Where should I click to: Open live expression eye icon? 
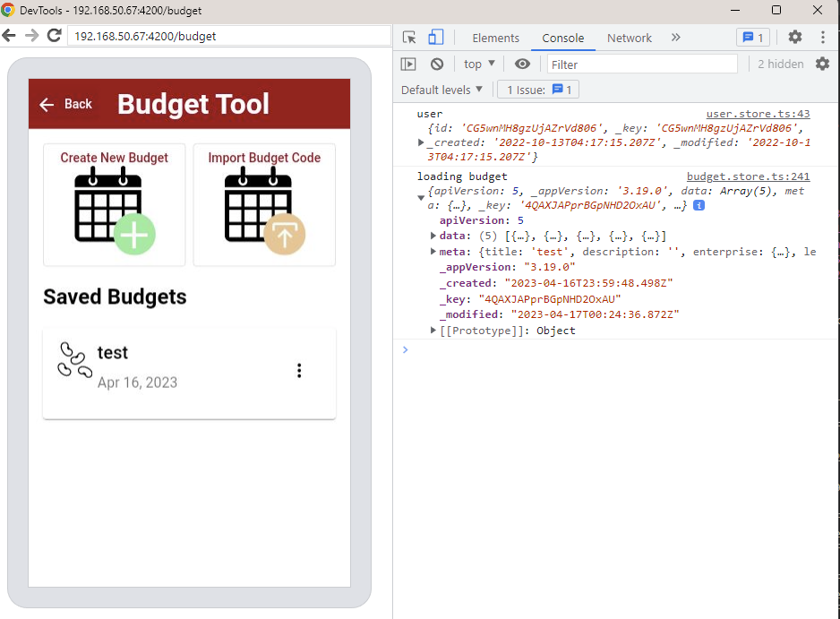(522, 64)
